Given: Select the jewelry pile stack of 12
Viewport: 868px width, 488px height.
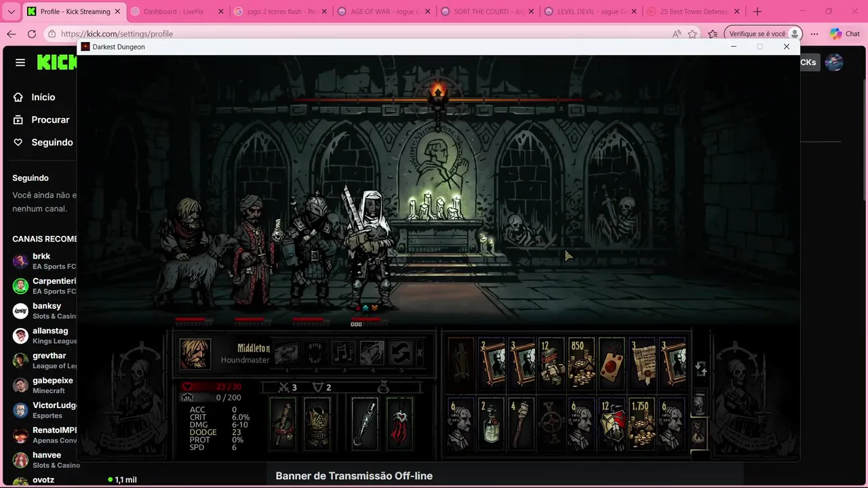Looking at the screenshot, I should [552, 363].
